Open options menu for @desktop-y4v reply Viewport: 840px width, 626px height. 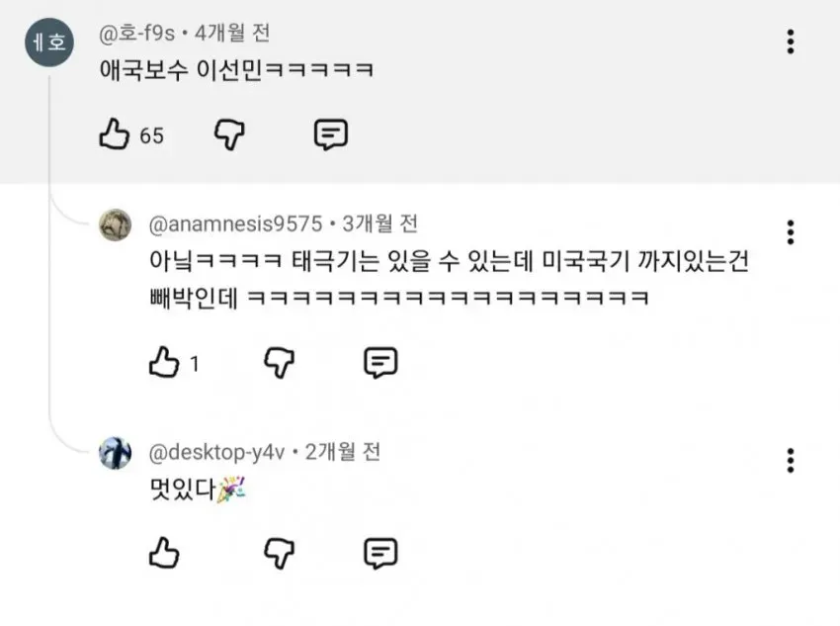(791, 461)
